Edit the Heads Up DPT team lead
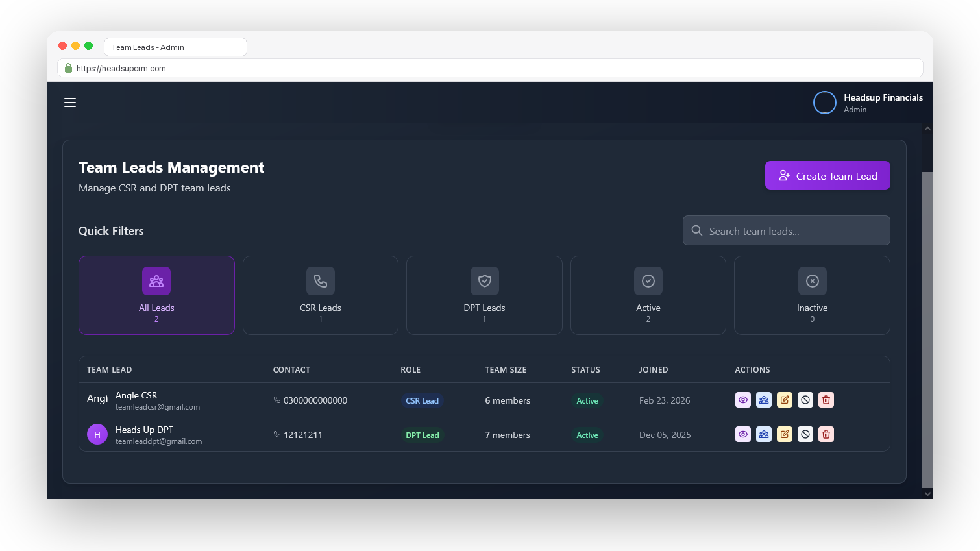 pyautogui.click(x=785, y=434)
